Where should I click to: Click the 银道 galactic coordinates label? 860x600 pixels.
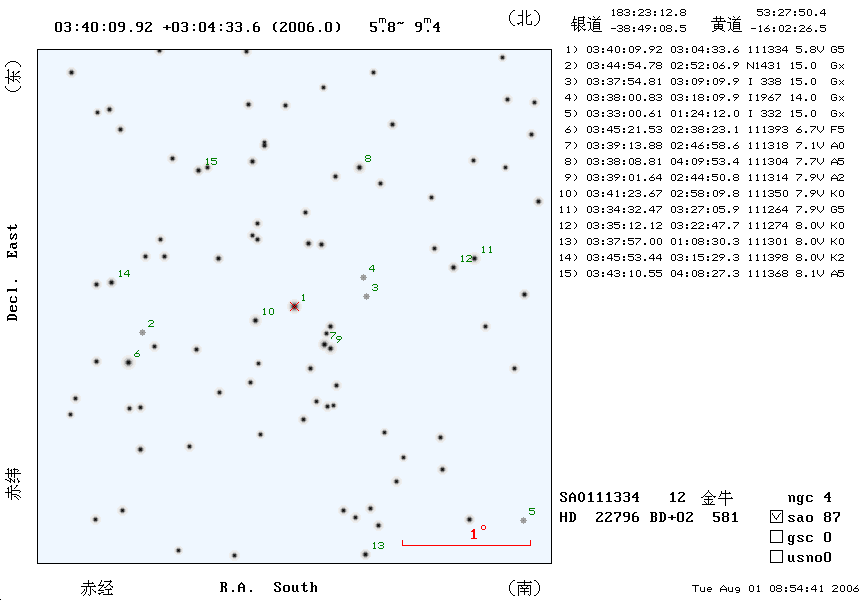click(x=586, y=24)
